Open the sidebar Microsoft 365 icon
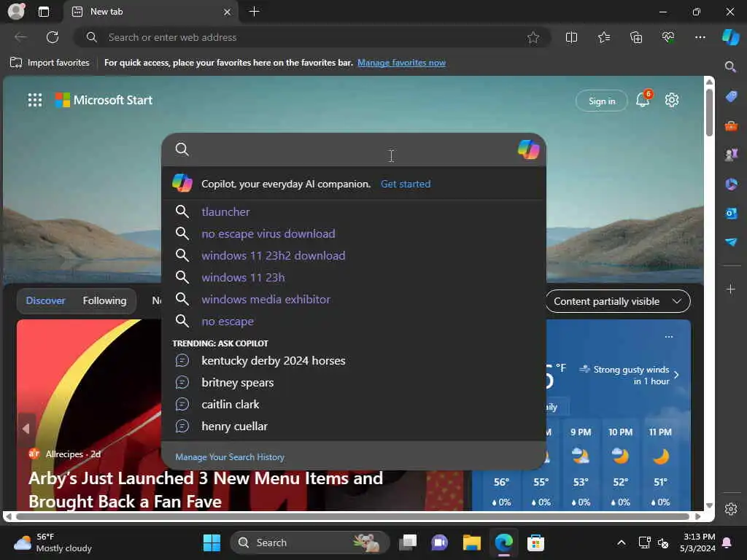The image size is (747, 560). tap(731, 184)
